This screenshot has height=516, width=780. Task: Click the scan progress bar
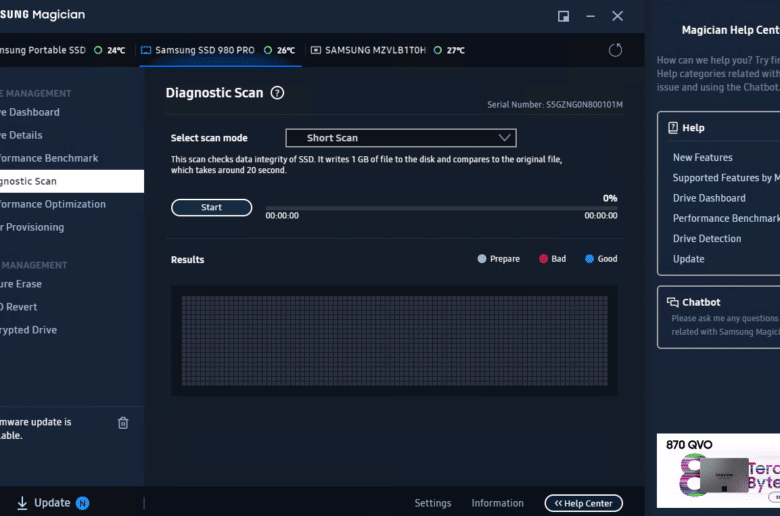[441, 208]
